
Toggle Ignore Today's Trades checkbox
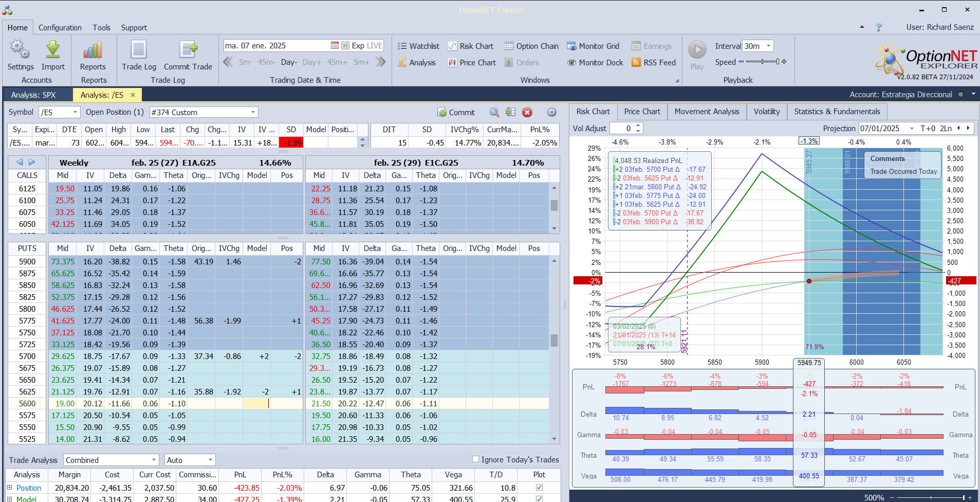[x=475, y=459]
